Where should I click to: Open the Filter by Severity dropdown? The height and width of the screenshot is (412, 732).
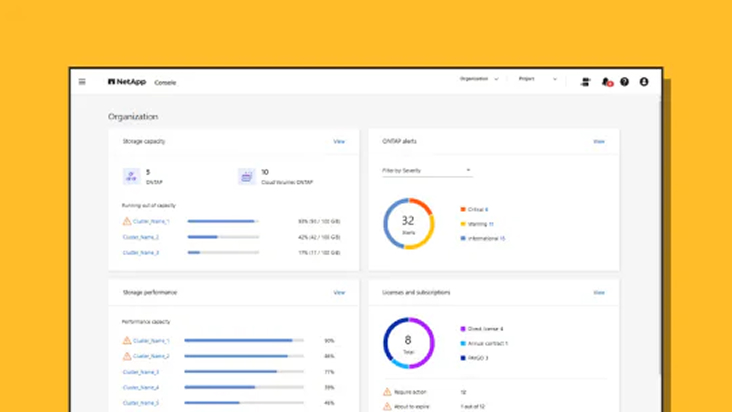click(427, 171)
